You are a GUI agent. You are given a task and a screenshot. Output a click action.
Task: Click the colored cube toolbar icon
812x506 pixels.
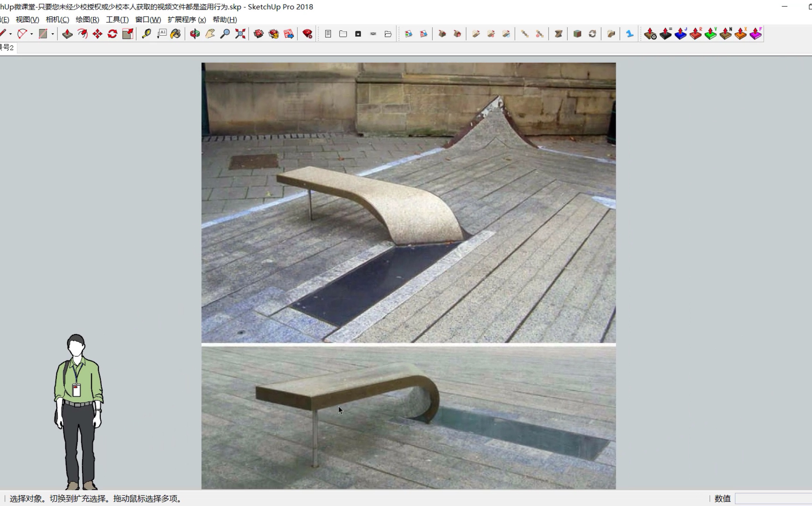pyautogui.click(x=577, y=34)
